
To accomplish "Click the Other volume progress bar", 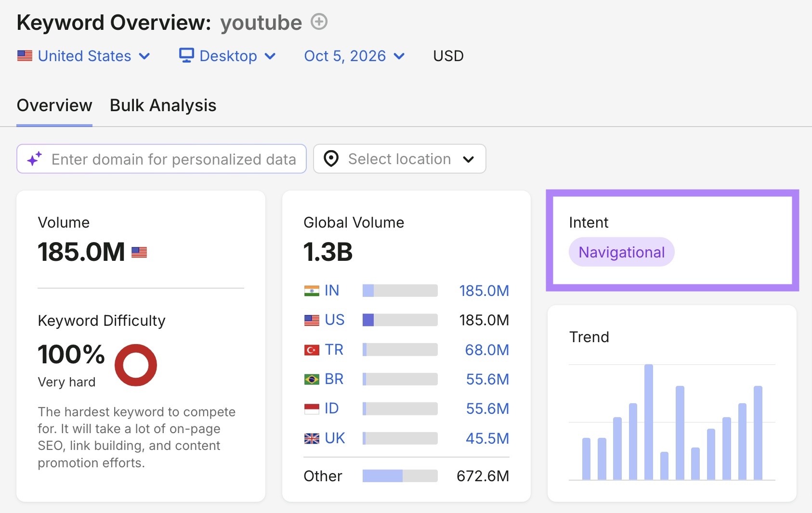I will click(x=400, y=476).
